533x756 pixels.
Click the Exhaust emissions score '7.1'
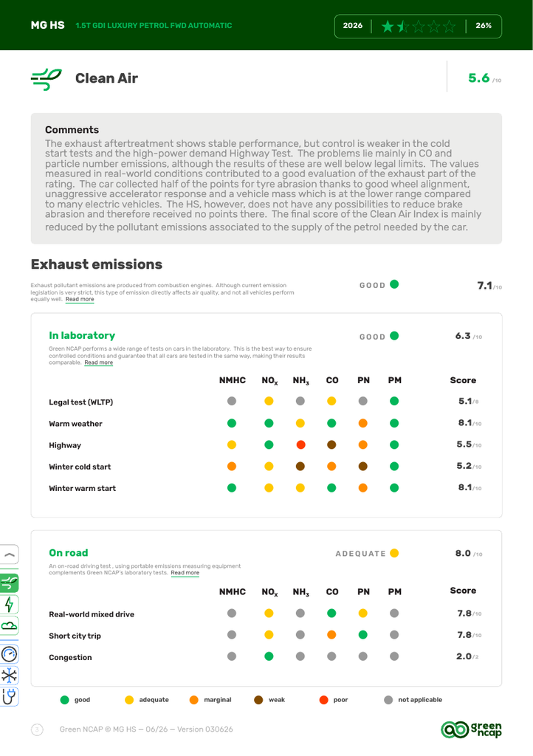[x=485, y=286]
